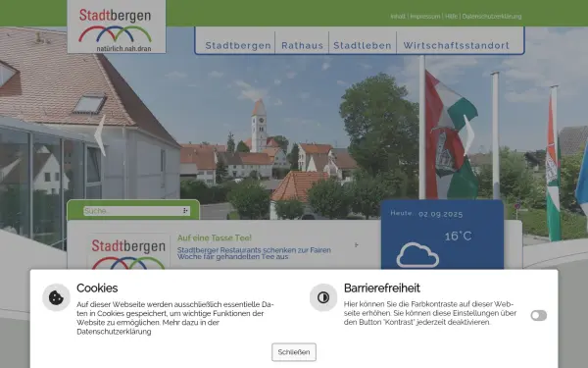Open the Stadtberger Restaurants news teaser text
This screenshot has height=368, width=588.
click(x=254, y=253)
